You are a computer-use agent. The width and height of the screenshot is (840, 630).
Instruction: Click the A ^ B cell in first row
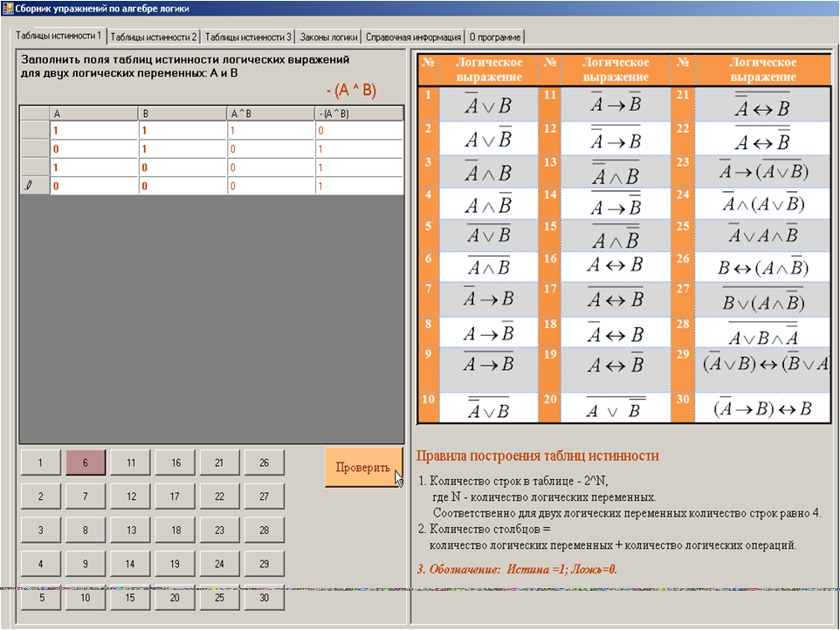coord(271,130)
